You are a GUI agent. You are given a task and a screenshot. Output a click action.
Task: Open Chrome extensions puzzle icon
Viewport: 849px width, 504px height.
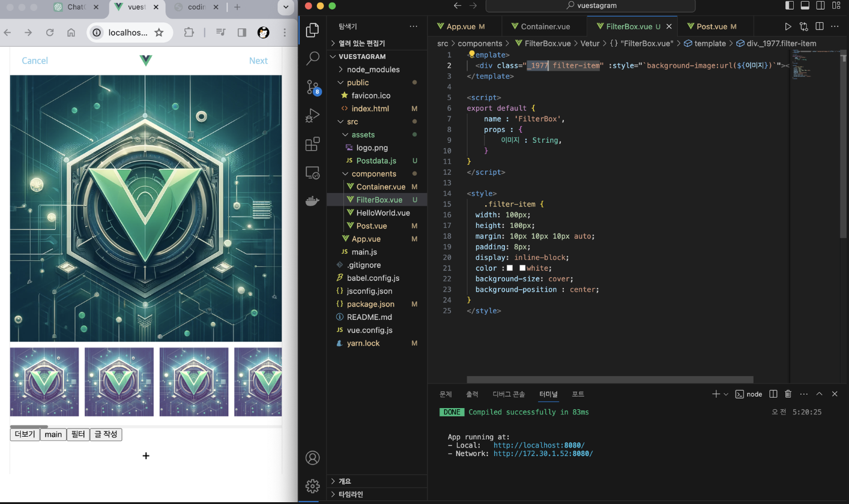189,32
